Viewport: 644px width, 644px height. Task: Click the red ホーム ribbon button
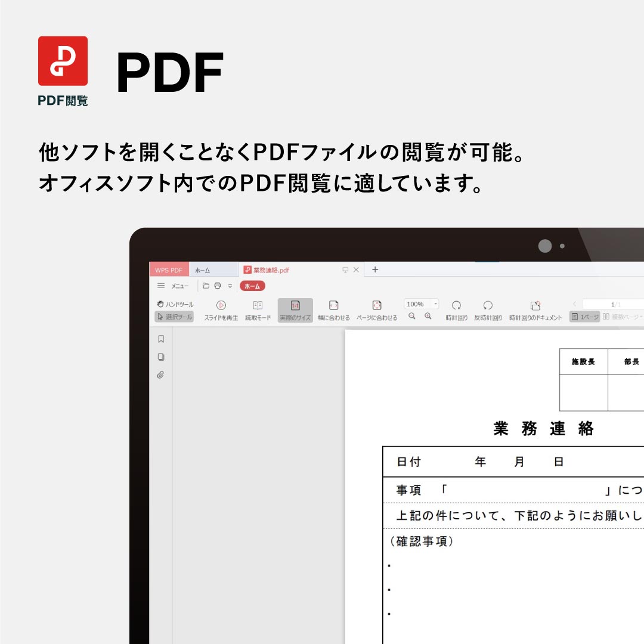pyautogui.click(x=252, y=286)
